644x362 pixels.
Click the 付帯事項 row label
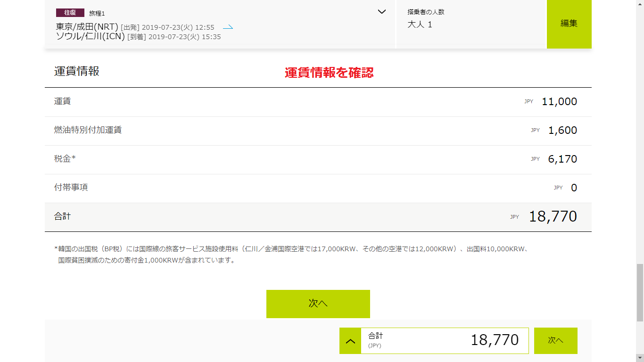71,188
